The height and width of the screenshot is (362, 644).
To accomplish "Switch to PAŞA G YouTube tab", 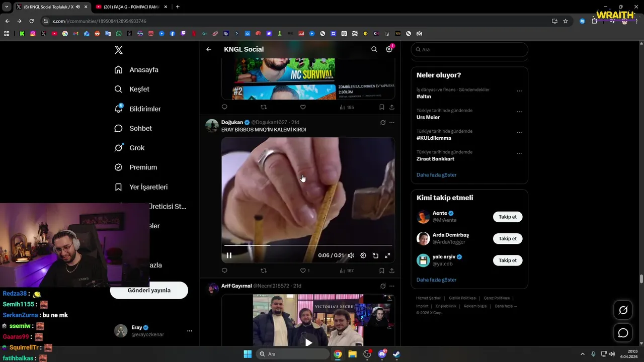I will click(130, 7).
